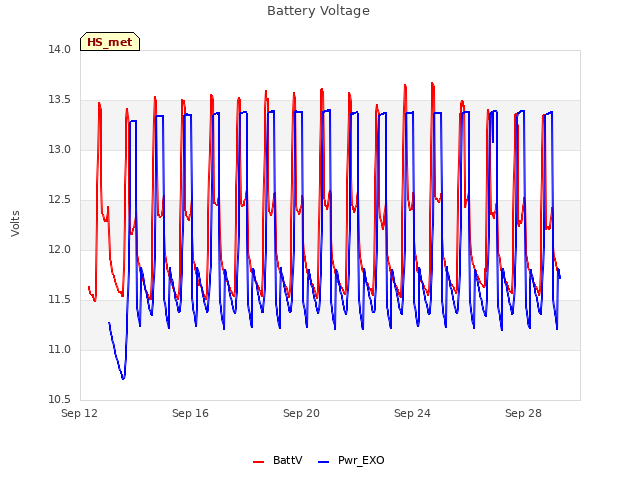This screenshot has height=480, width=640.
Task: Click the Sep 12 x-axis tick label
Action: (x=80, y=413)
